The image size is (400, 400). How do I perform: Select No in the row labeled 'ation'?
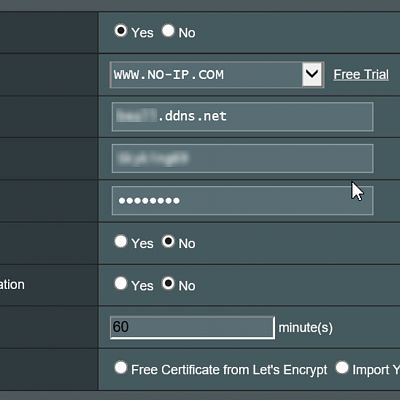click(168, 283)
